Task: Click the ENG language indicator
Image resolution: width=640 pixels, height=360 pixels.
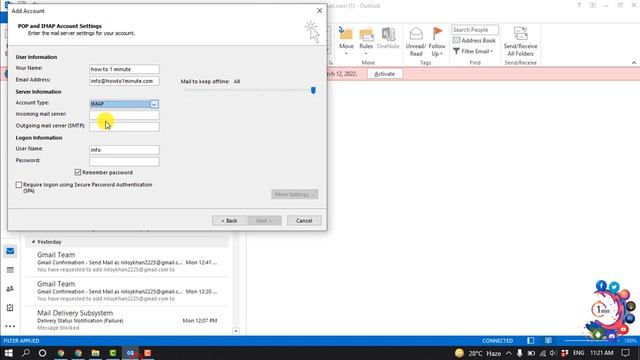Action: (x=578, y=353)
